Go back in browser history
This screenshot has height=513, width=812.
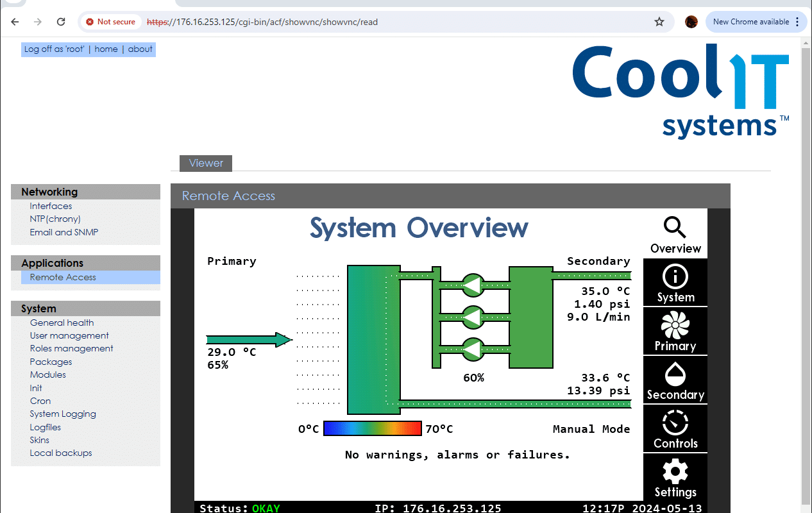[15, 22]
